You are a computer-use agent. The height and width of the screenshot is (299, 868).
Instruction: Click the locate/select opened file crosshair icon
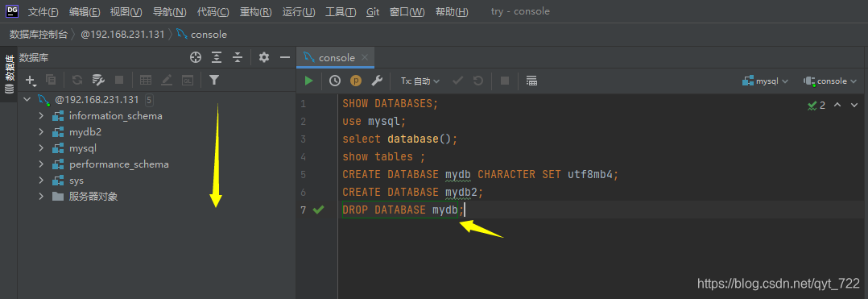[x=195, y=57]
